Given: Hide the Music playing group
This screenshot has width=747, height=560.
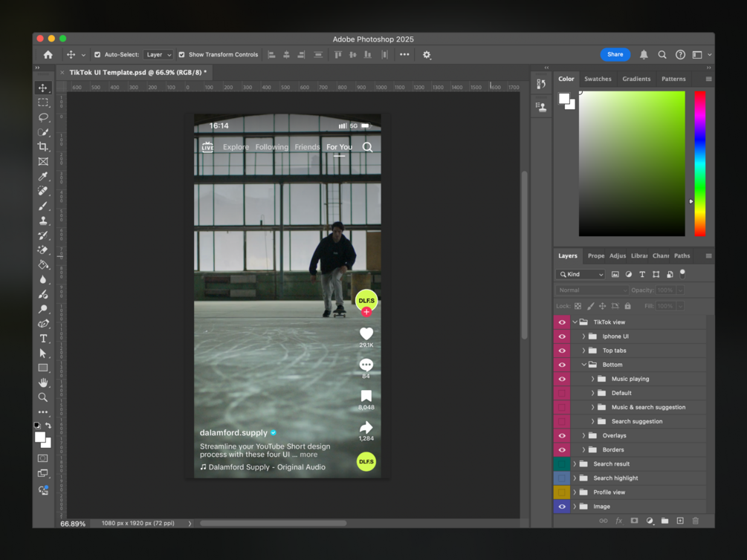Looking at the screenshot, I should pyautogui.click(x=562, y=379).
